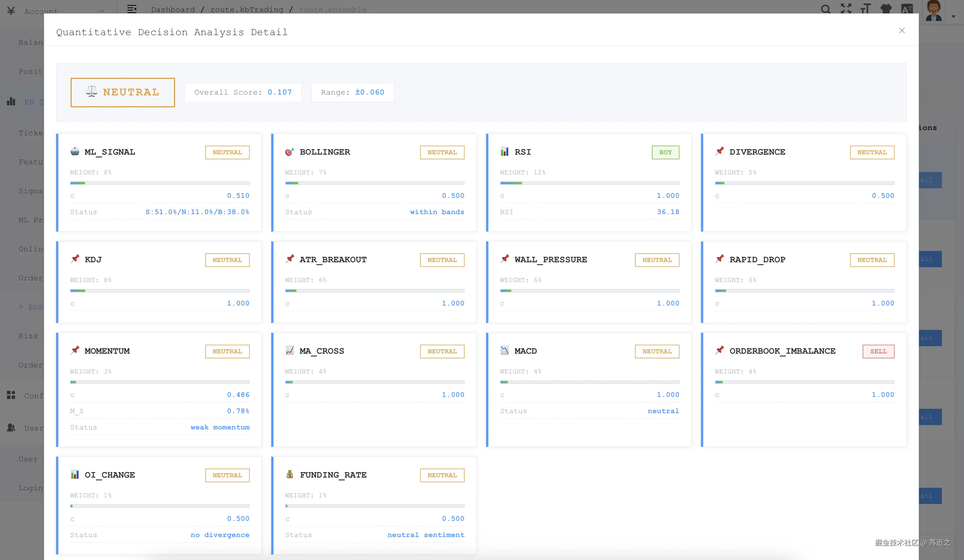Click the FUNDING_RATE money bag icon
964x560 pixels.
(289, 474)
